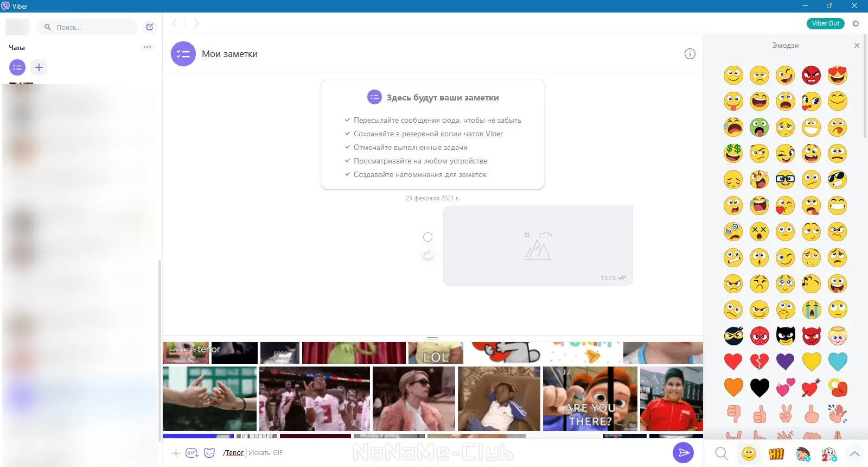
Task: Click the Чаты heading
Action: (x=17, y=48)
